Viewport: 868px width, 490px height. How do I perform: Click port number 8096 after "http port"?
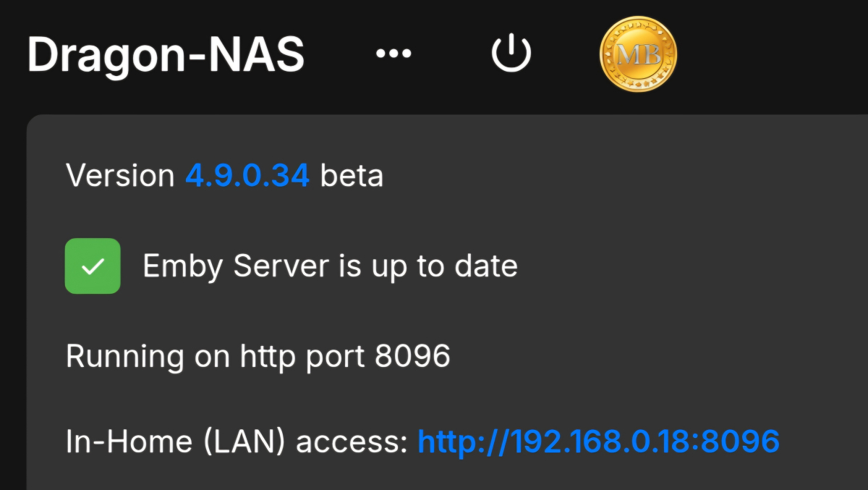point(413,356)
